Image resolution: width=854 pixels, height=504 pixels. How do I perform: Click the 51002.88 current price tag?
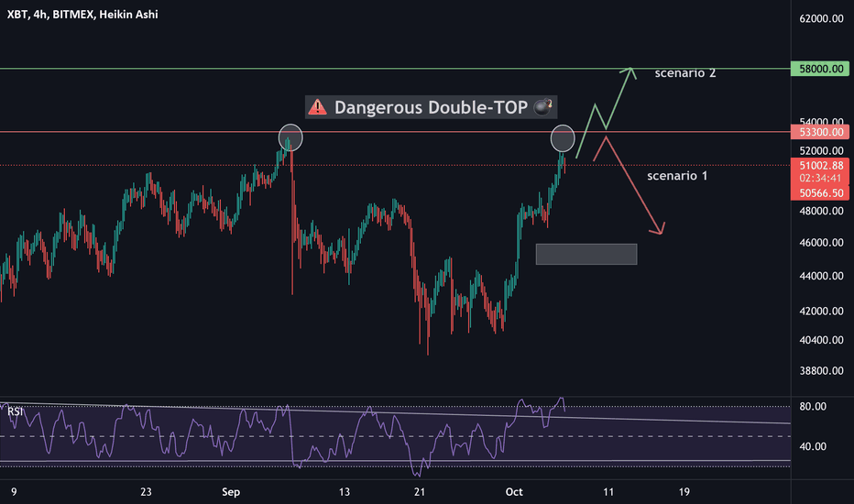click(820, 166)
